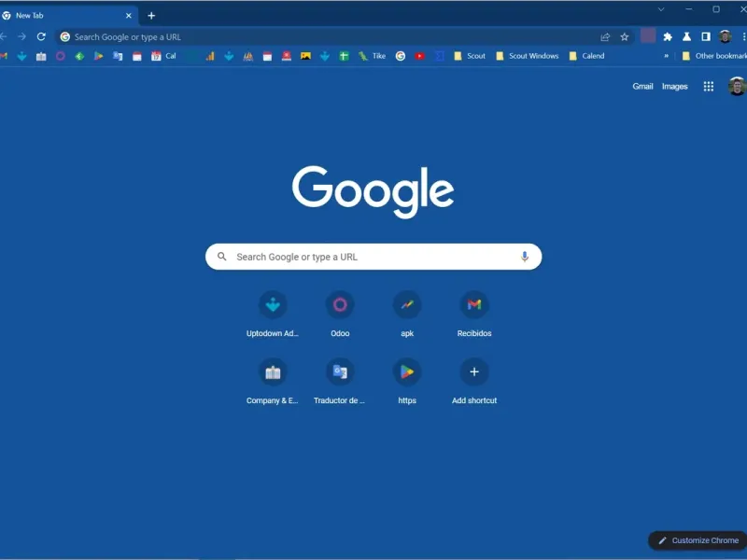Open the Google account avatar on page
Screen dimensions: 747x560
[737, 86]
